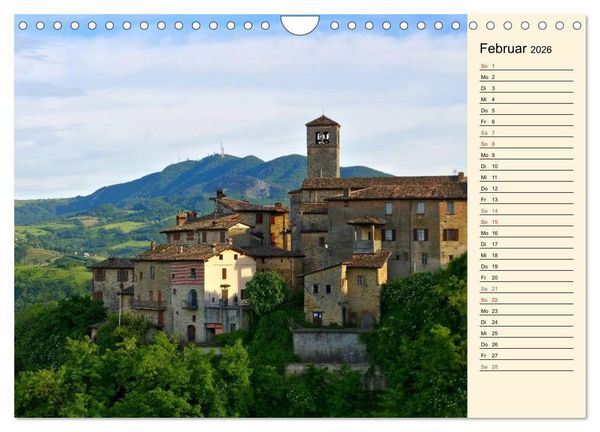Select the "So 22" date row
Image resolution: width=600 pixels, height=432 pixels.
(527, 300)
